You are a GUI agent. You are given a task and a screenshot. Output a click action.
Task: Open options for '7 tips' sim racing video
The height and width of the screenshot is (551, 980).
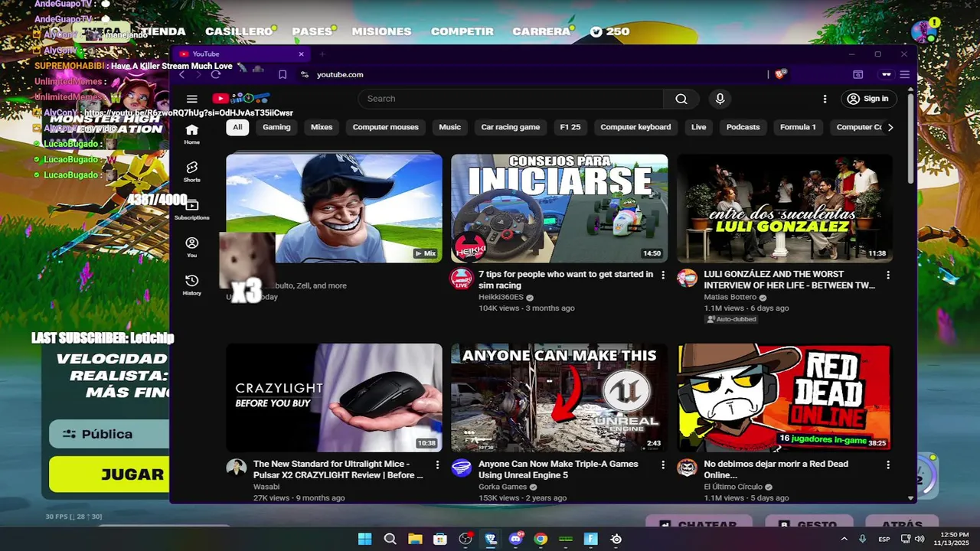click(663, 275)
